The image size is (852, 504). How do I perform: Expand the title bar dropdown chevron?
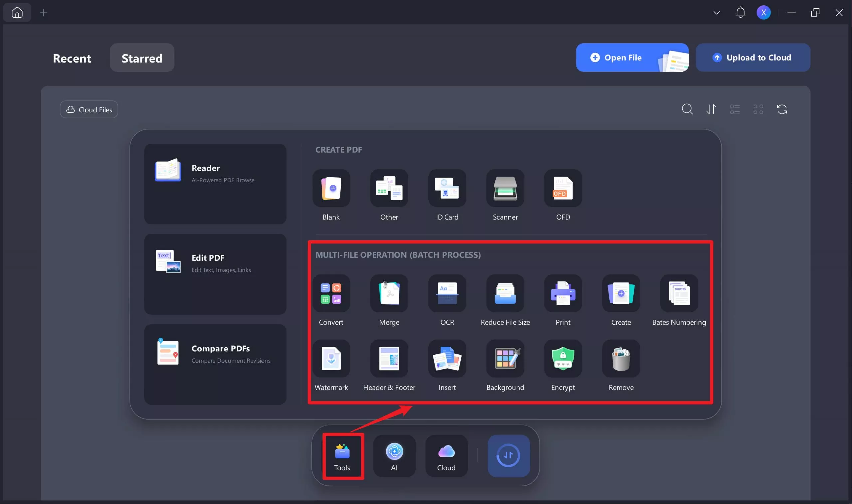tap(716, 13)
